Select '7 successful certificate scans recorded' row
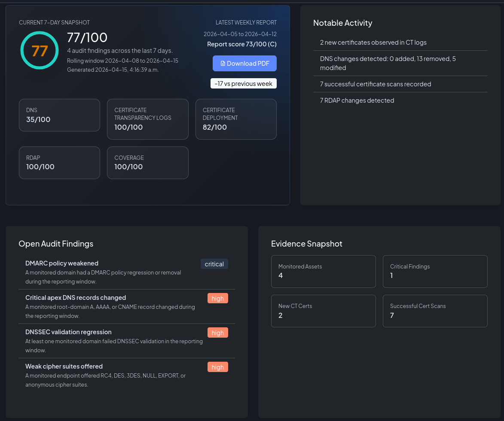The width and height of the screenshot is (504, 421). [400, 84]
